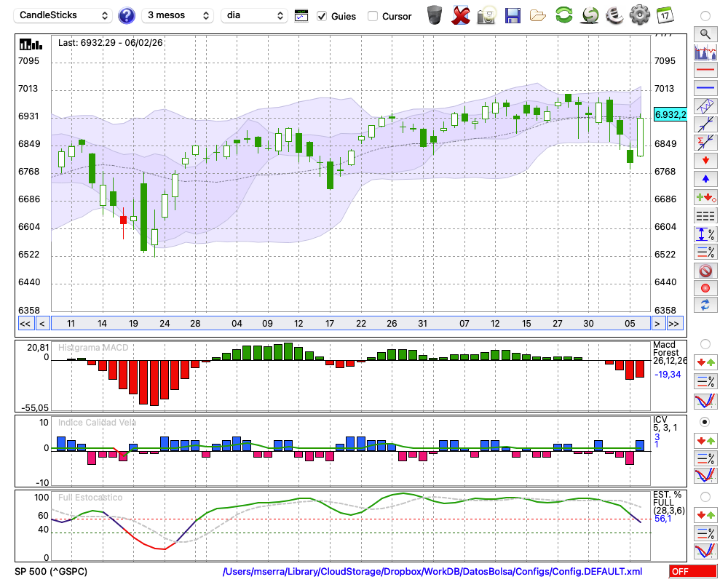Take a chart snapshot with camera icon
This screenshot has width=728, height=582.
click(486, 15)
